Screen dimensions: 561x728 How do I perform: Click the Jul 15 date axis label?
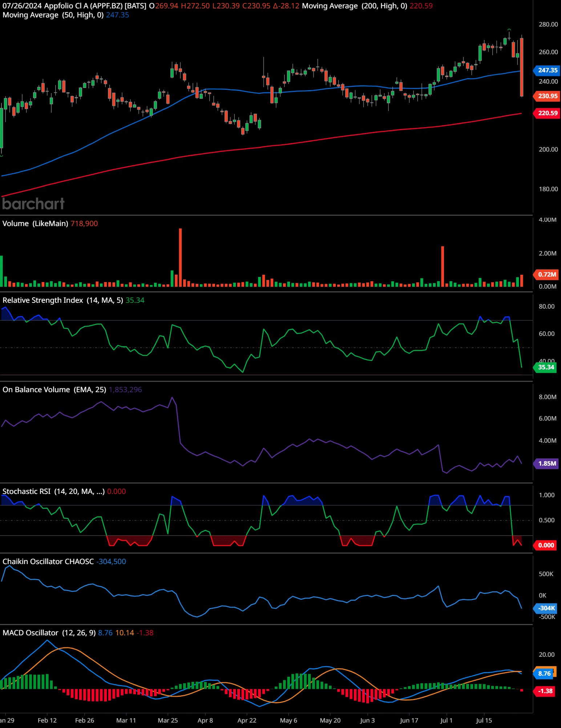(x=484, y=720)
